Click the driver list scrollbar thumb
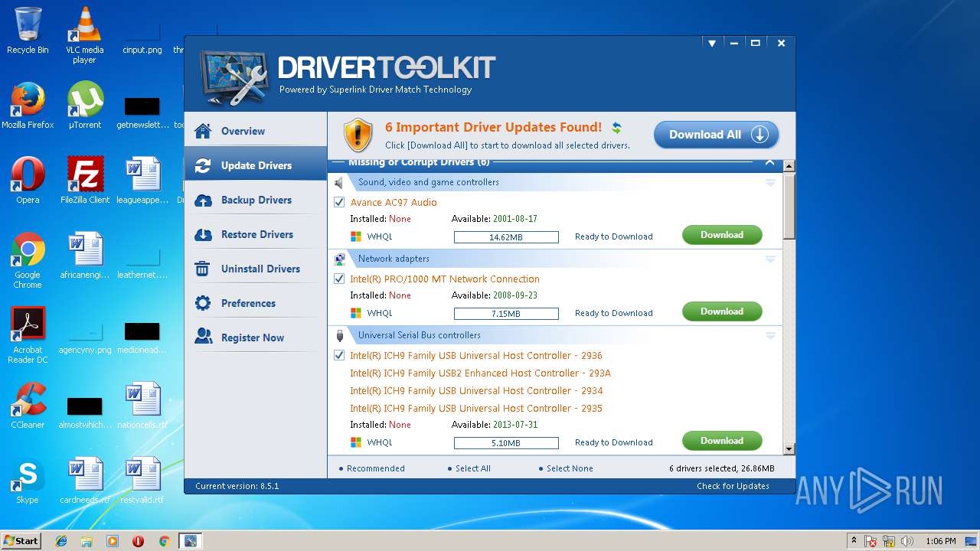 pos(789,205)
